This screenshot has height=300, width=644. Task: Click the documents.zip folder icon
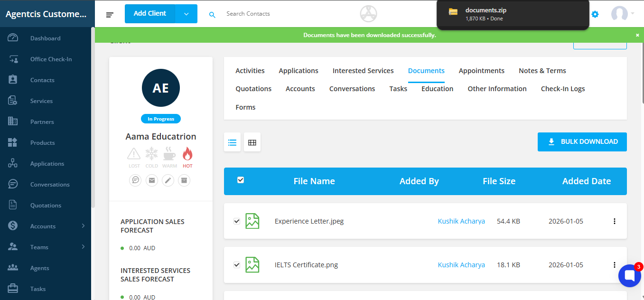coord(453,11)
